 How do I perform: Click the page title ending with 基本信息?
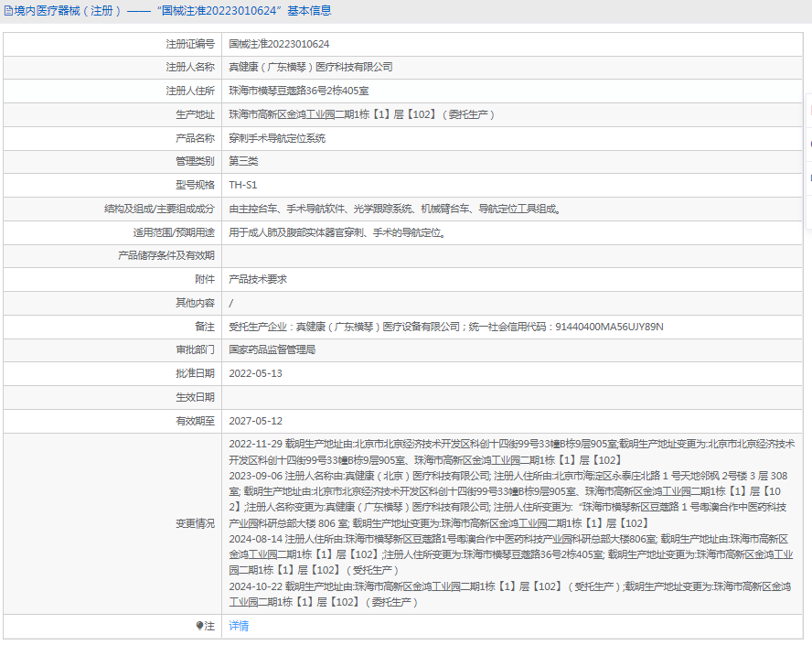173,11
